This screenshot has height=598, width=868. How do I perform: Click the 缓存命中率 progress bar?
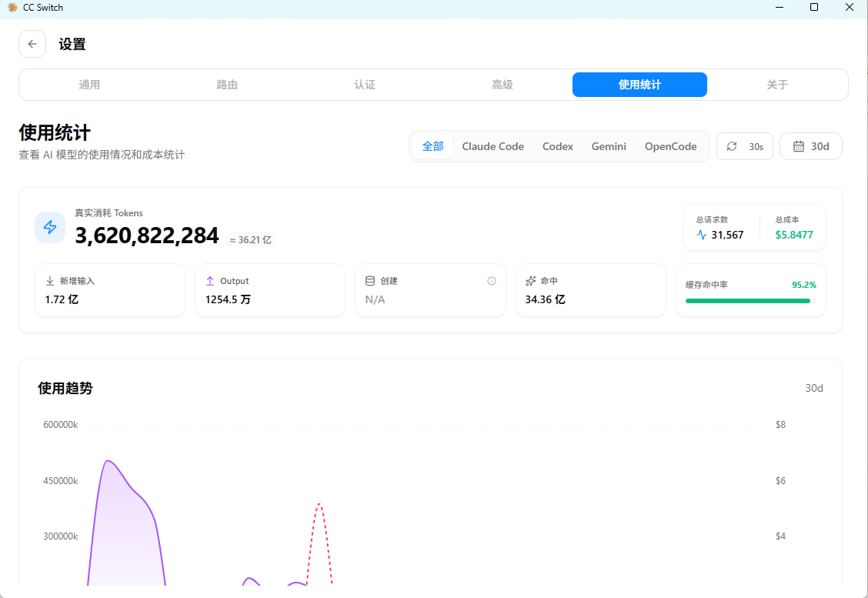pos(750,301)
